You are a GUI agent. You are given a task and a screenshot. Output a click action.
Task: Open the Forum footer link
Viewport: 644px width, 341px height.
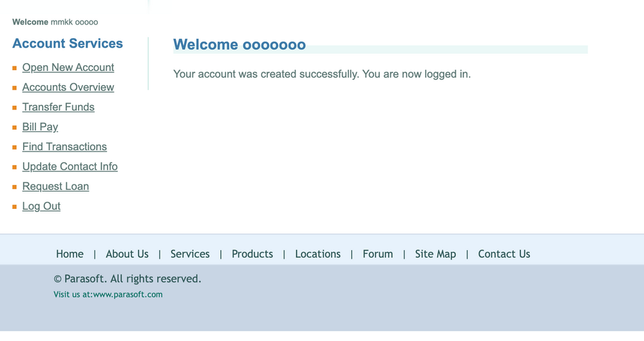click(378, 254)
